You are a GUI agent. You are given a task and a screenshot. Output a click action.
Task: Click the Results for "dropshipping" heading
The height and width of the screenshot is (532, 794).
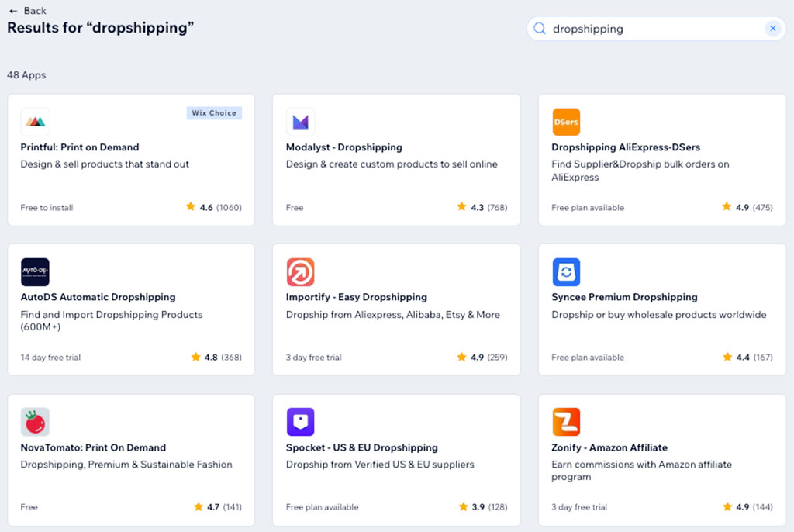coord(100,28)
